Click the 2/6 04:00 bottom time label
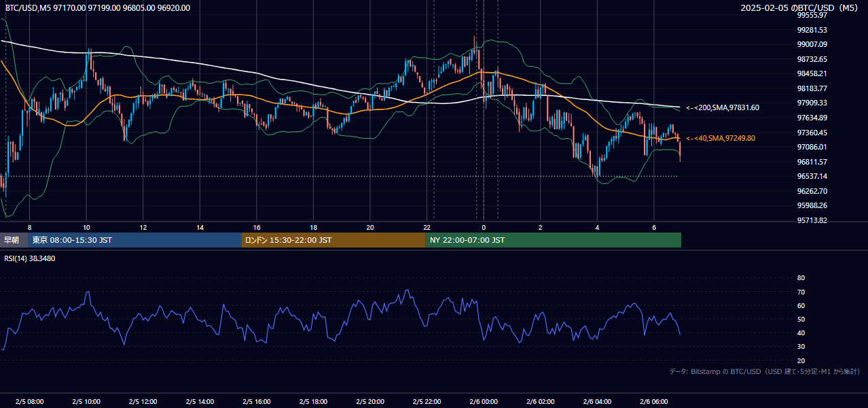The height and width of the screenshot is (408, 868). pos(597,402)
